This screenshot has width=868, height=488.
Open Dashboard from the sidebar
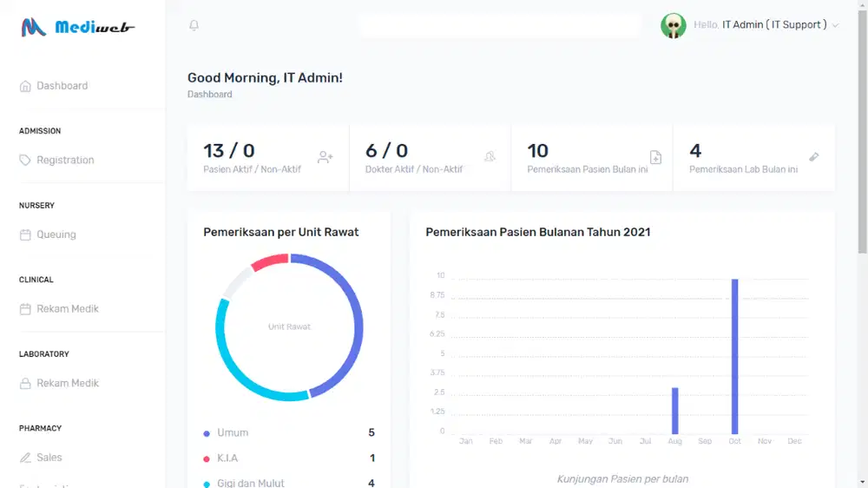pos(62,86)
